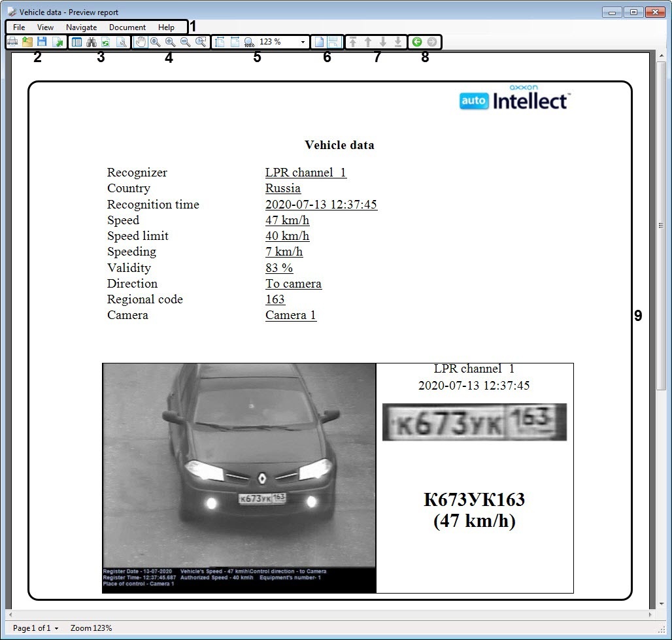Click the horizontal scrollbar left arrow

coord(10,615)
